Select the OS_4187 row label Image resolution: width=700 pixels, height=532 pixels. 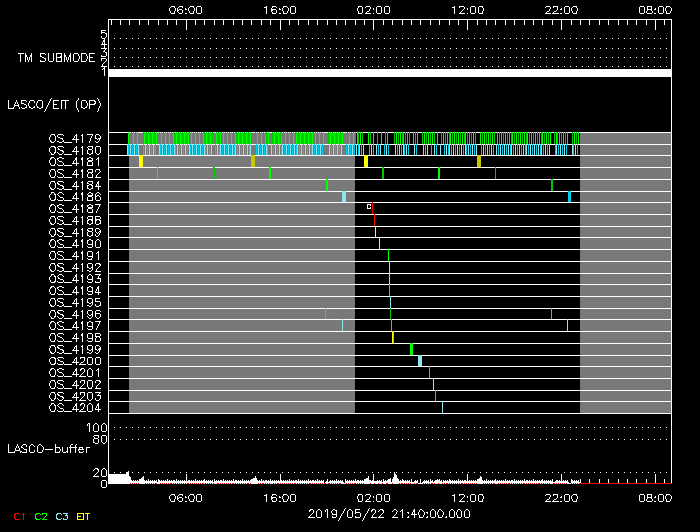tap(75, 208)
